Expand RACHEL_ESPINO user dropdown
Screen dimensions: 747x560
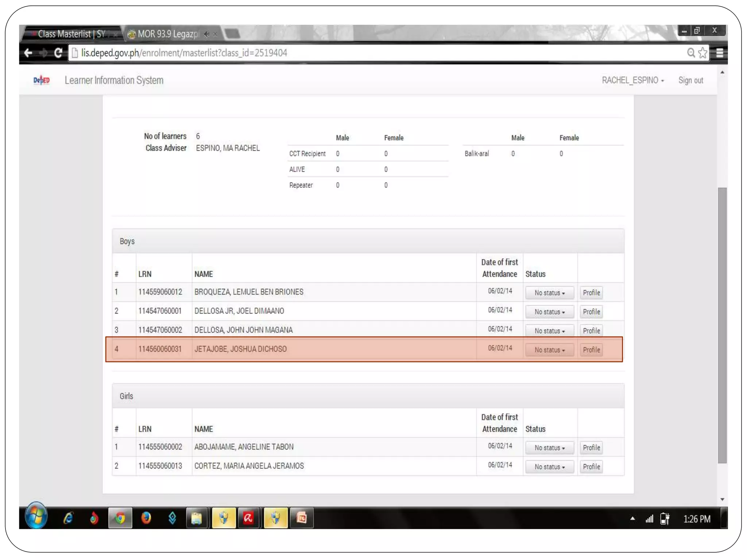point(632,80)
